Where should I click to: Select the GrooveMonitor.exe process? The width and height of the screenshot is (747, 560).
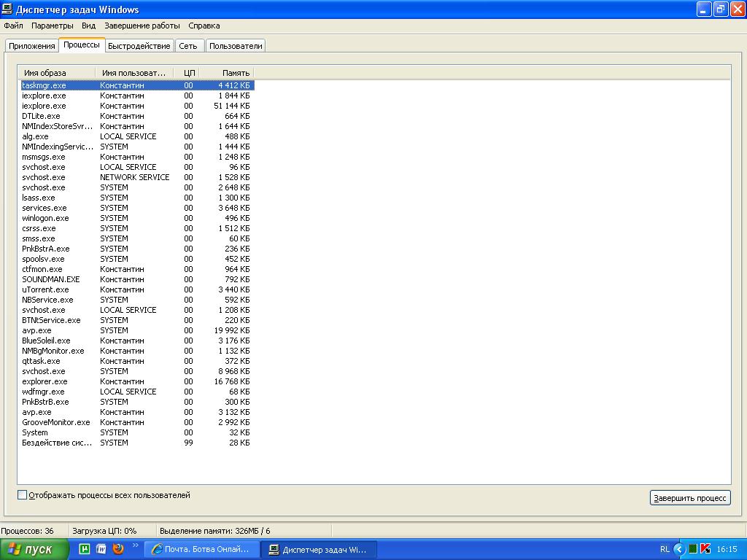(x=137, y=422)
